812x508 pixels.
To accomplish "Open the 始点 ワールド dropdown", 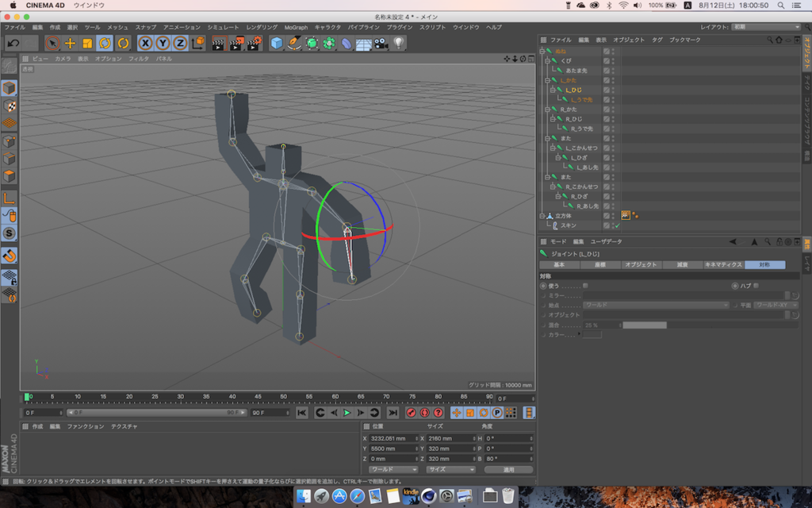I will coord(656,306).
